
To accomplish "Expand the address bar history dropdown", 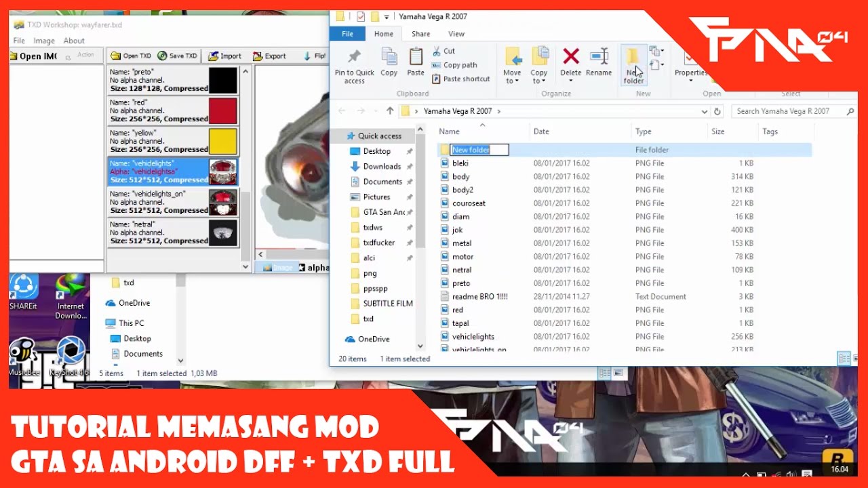I will pyautogui.click(x=705, y=111).
